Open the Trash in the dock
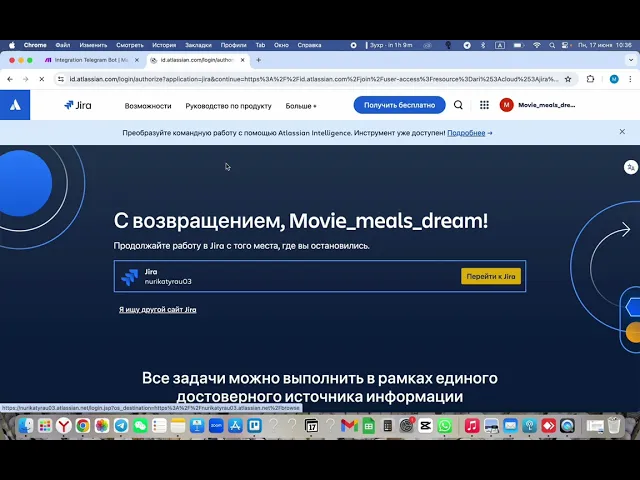 (614, 426)
